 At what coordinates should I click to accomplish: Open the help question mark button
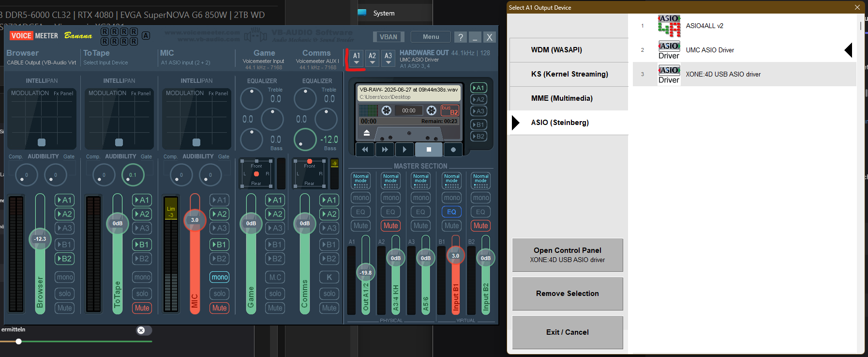click(461, 37)
